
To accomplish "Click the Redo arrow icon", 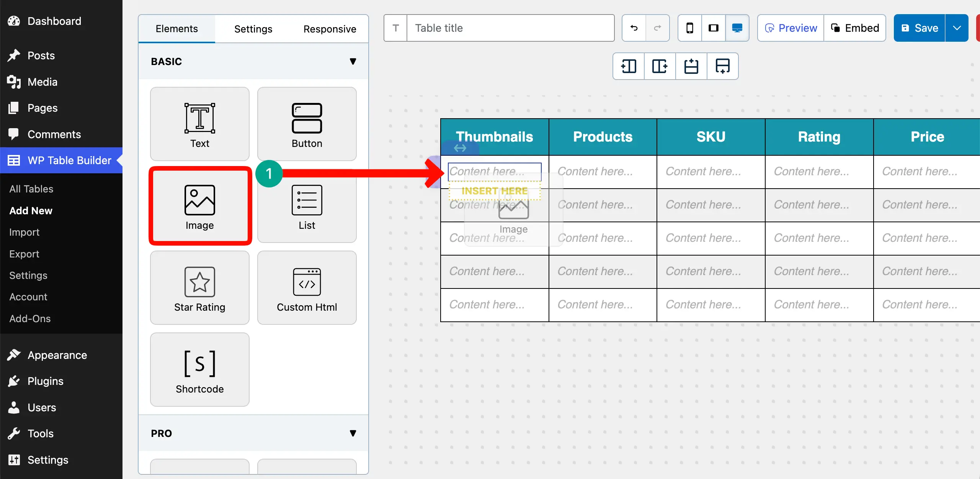I will coord(658,28).
